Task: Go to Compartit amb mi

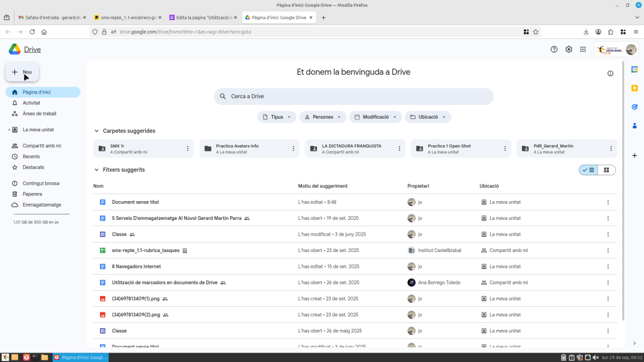Action: [42, 146]
